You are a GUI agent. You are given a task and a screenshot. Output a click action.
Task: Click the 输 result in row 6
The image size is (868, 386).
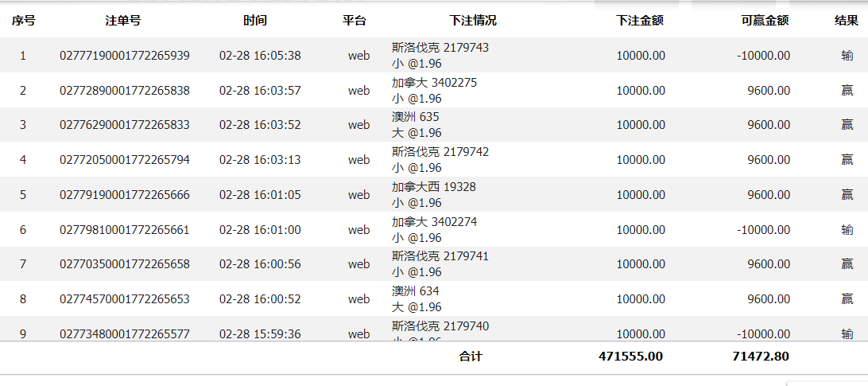pos(847,230)
